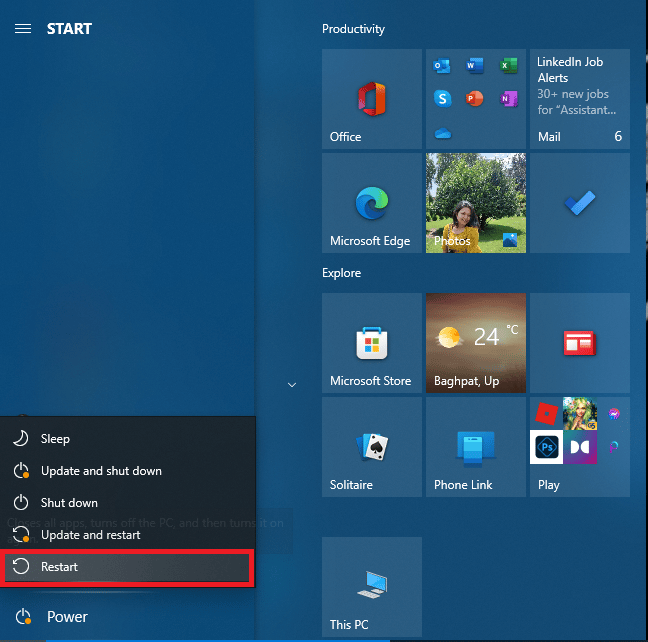
Task: Open the Baghpat weather tile
Action: pos(476,343)
